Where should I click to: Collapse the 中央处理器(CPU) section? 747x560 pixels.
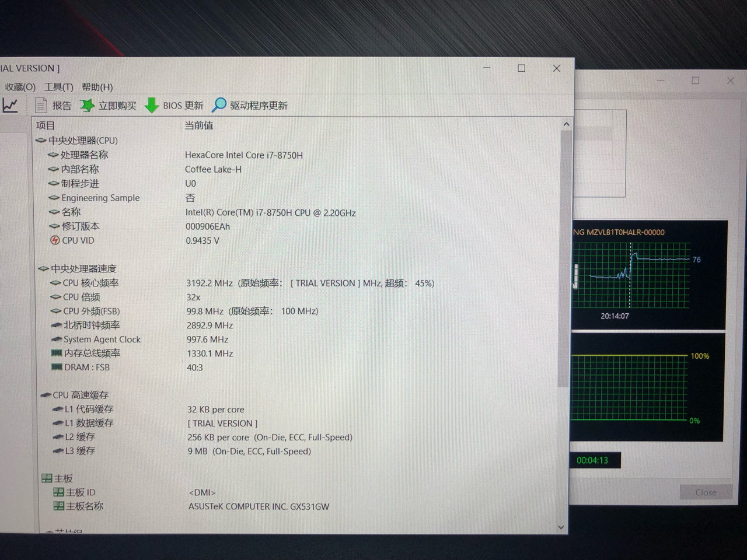click(41, 141)
